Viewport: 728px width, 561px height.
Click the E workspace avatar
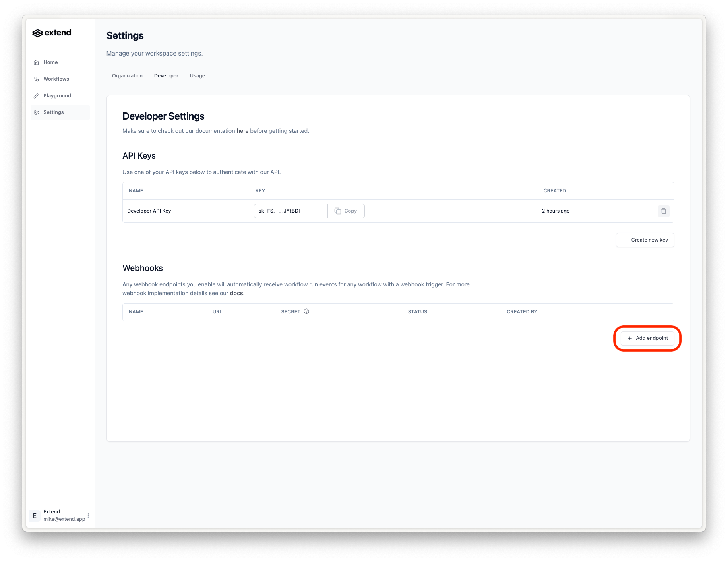(x=35, y=516)
